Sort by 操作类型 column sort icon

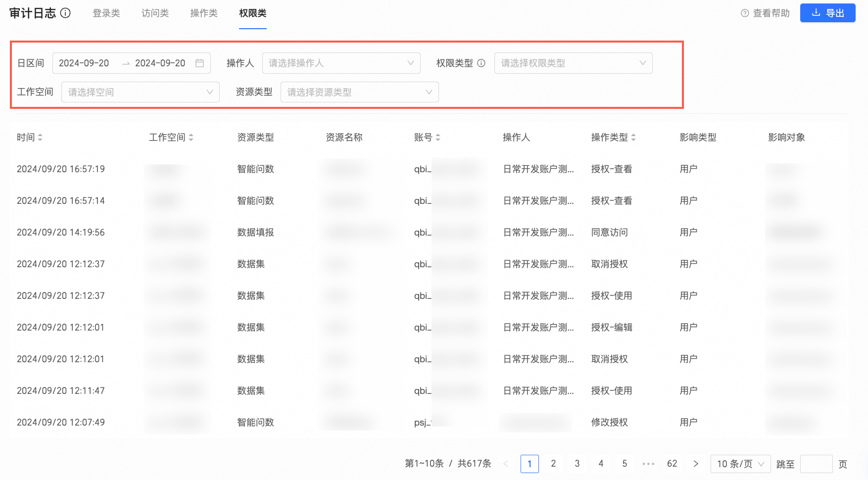click(633, 138)
